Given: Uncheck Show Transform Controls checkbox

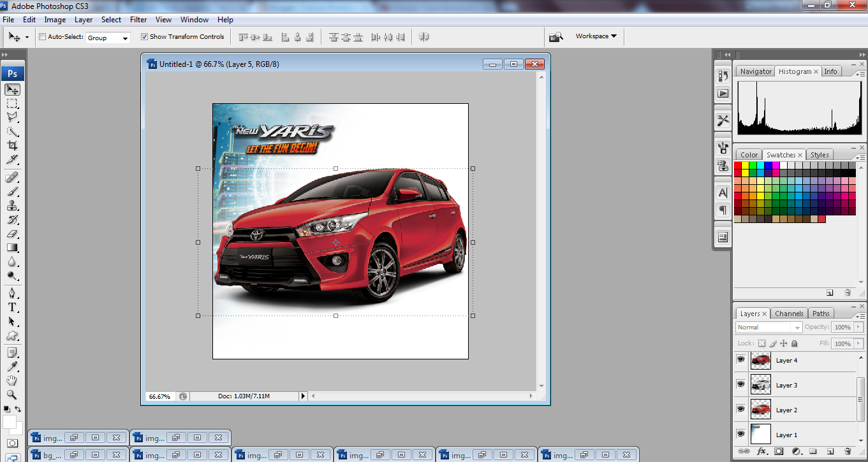Looking at the screenshot, I should pyautogui.click(x=144, y=37).
